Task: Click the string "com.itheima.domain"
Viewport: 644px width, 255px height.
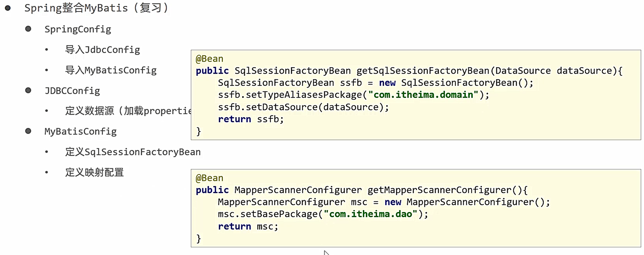Action: point(423,95)
